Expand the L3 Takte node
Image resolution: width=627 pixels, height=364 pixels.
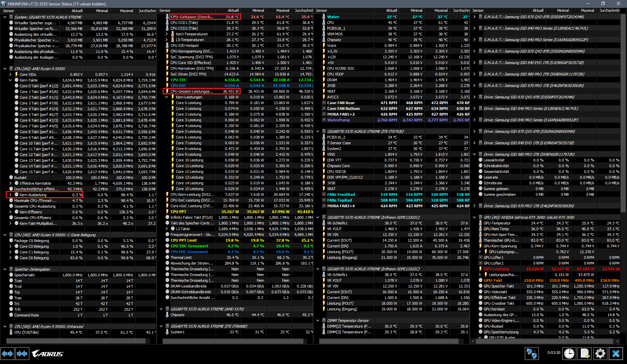coord(166,229)
